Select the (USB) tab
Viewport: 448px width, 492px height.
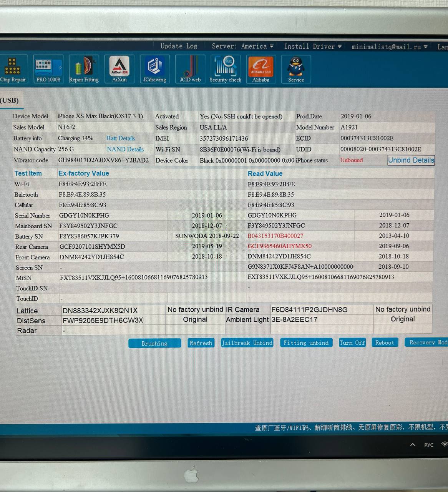point(10,100)
